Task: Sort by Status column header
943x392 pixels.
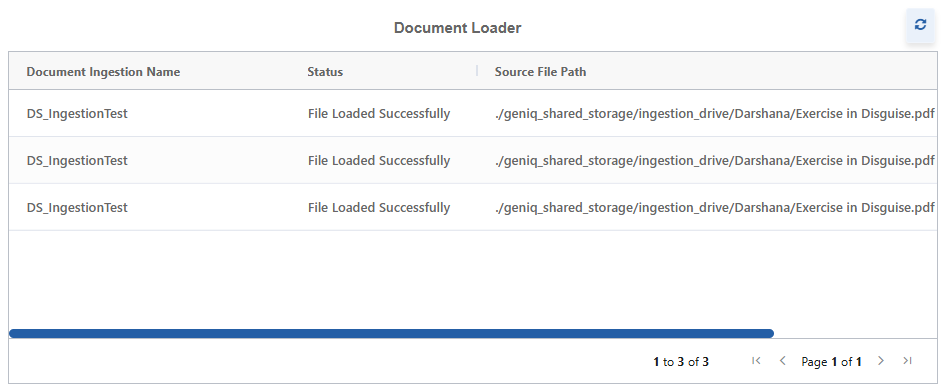Action: click(x=325, y=72)
